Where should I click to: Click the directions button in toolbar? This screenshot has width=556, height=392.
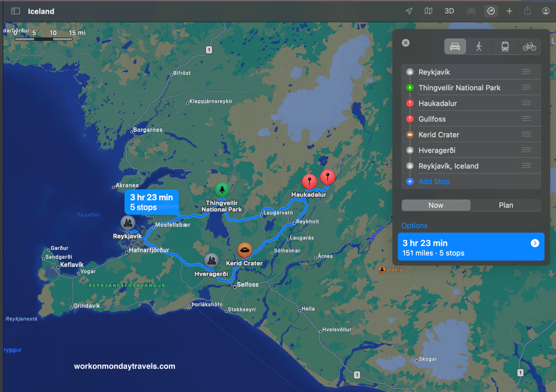[491, 11]
